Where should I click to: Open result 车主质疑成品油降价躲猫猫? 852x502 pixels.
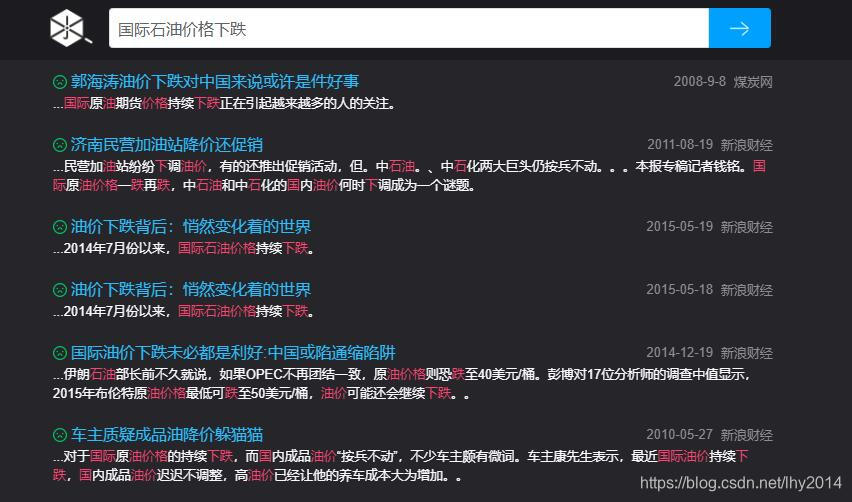pyautogui.click(x=167, y=435)
